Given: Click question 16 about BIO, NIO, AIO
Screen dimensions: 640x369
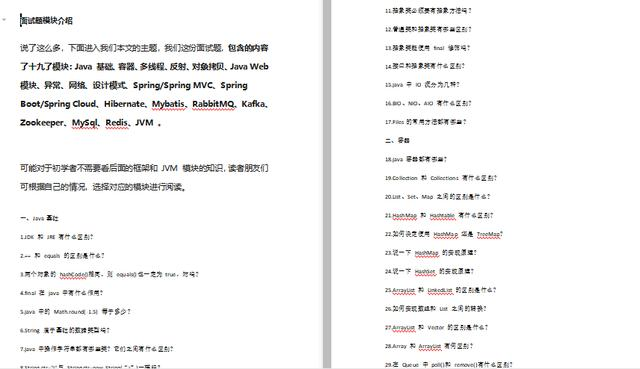Looking at the screenshot, I should pyautogui.click(x=428, y=104).
